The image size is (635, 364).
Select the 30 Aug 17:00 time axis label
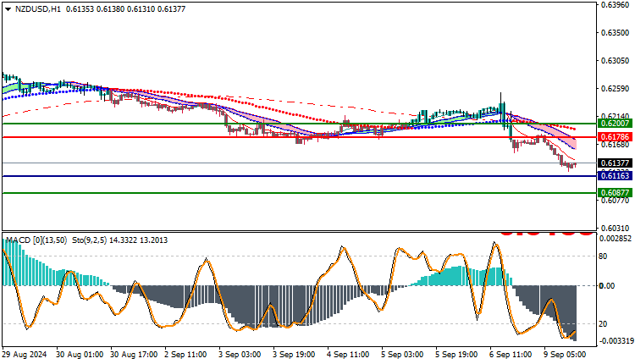click(134, 355)
